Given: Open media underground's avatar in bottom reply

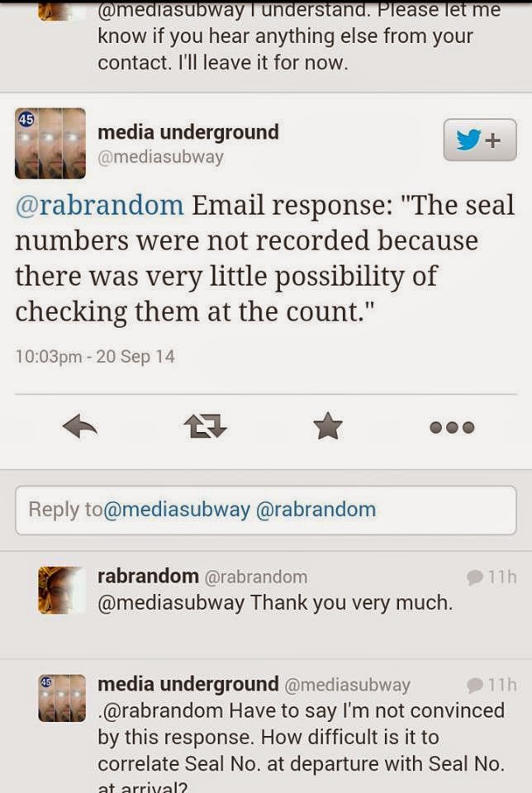Looking at the screenshot, I should coord(62,698).
